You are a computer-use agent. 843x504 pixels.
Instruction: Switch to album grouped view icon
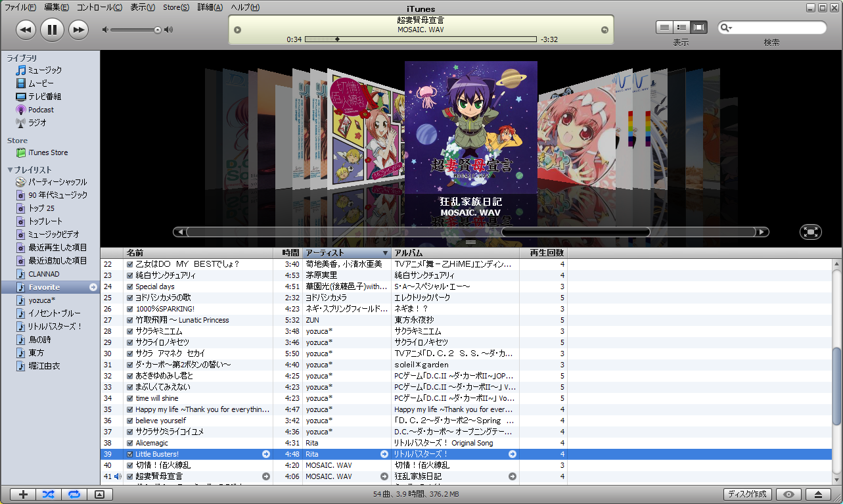pos(681,27)
